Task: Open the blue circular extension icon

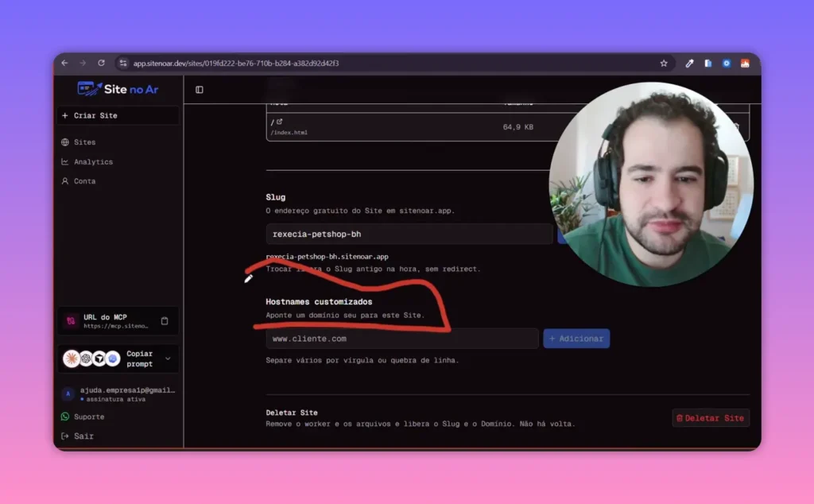Action: [x=727, y=64]
